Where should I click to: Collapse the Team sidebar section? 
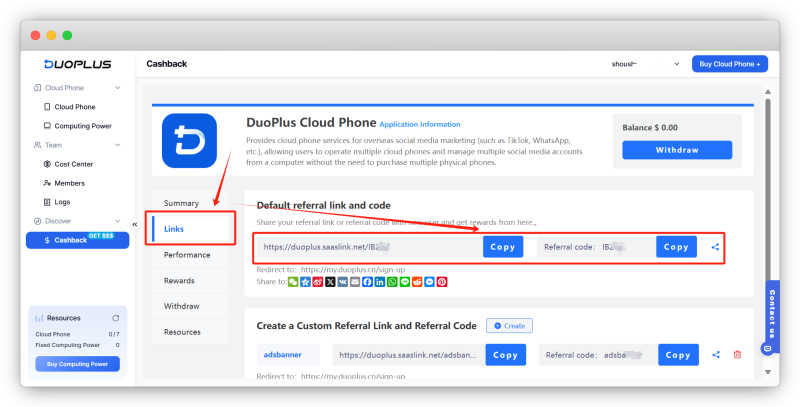point(118,145)
